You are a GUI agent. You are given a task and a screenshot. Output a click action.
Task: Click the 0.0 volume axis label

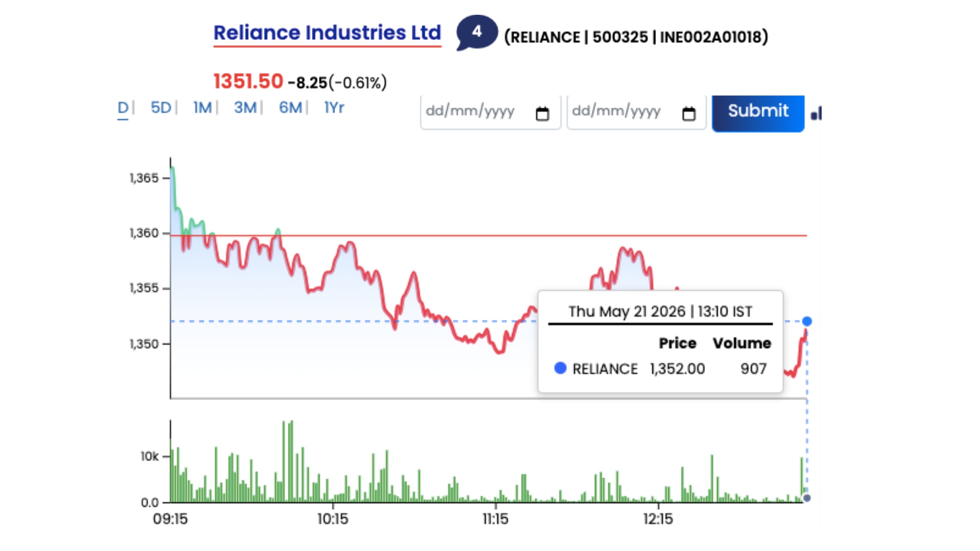(x=150, y=503)
